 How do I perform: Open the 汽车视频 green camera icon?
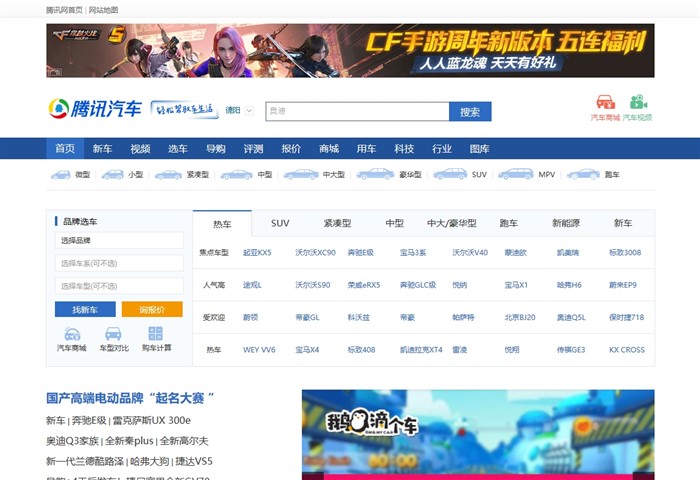pos(638,102)
